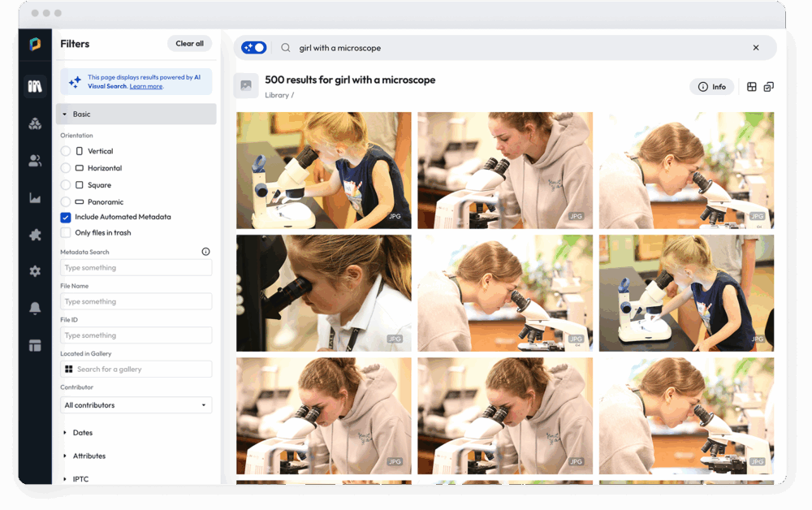This screenshot has height=510, width=812.
Task: Open the Library books icon in sidebar
Action: click(x=35, y=86)
